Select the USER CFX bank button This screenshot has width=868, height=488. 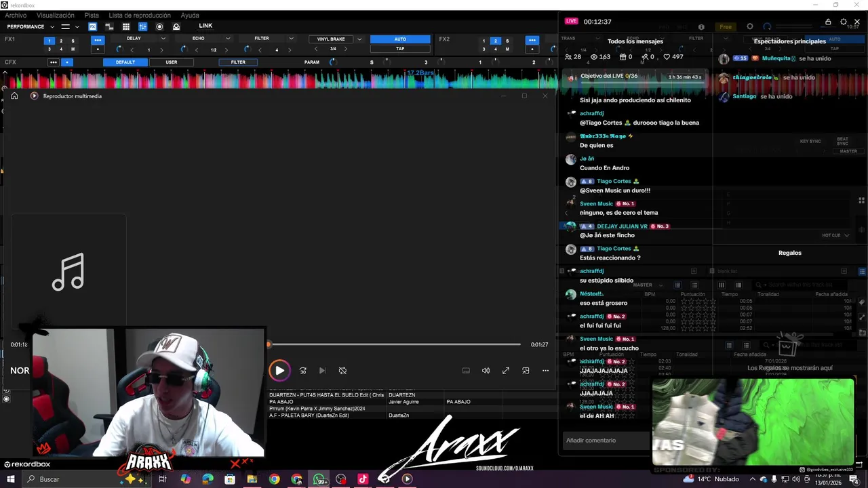[172, 62]
